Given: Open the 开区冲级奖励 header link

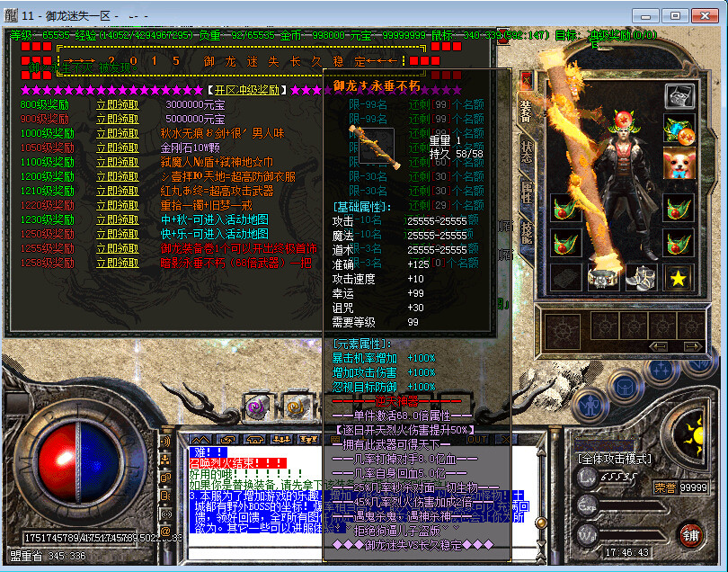Looking at the screenshot, I should (x=246, y=90).
